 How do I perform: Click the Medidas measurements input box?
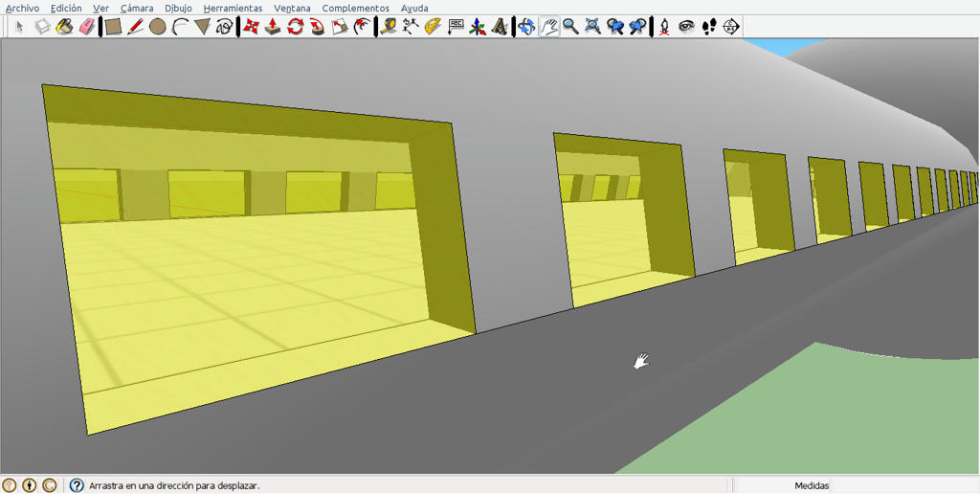[906, 485]
